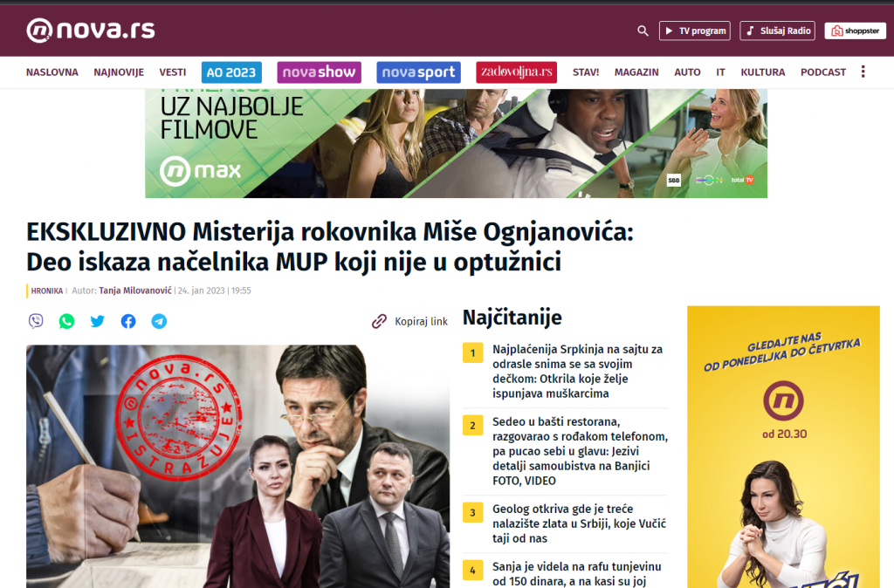The width and height of the screenshot is (894, 588).
Task: Click the nova.rs logo
Action: tap(90, 29)
